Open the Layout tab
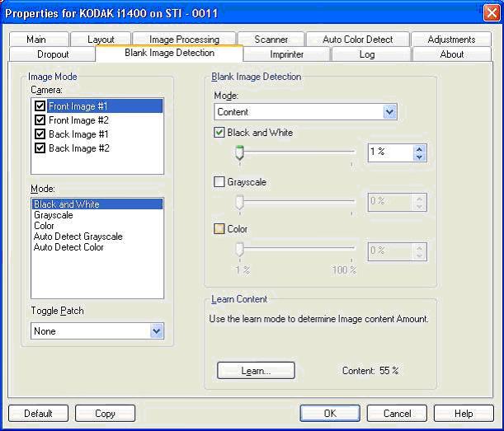504x431 pixels. click(x=101, y=40)
